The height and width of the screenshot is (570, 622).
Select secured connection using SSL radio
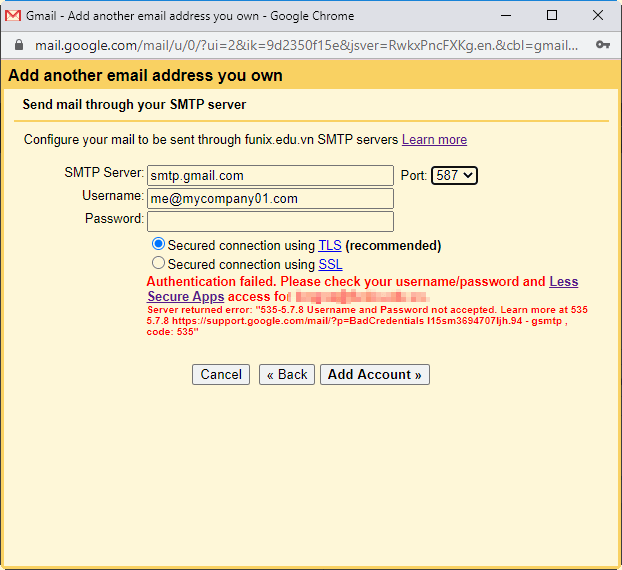tap(158, 263)
